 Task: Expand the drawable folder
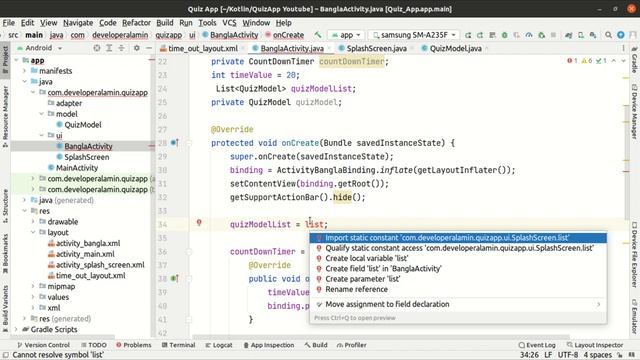pyautogui.click(x=33, y=222)
